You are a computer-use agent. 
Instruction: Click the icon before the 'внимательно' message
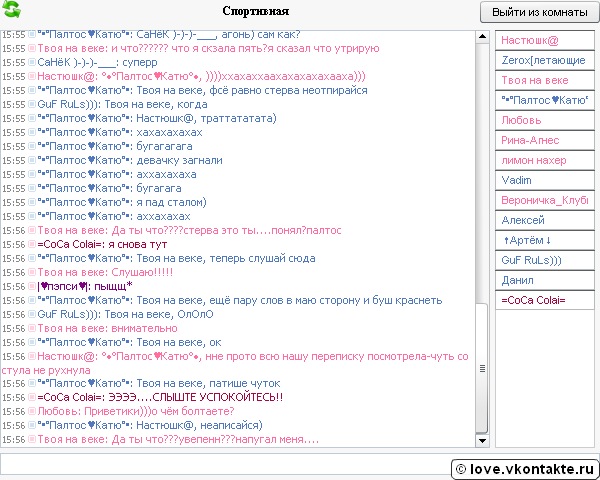pyautogui.click(x=32, y=327)
